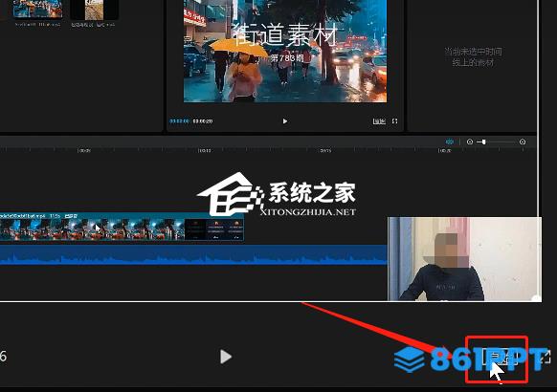Click the timeline zoom-in icon
The width and height of the screenshot is (557, 392).
tap(523, 142)
